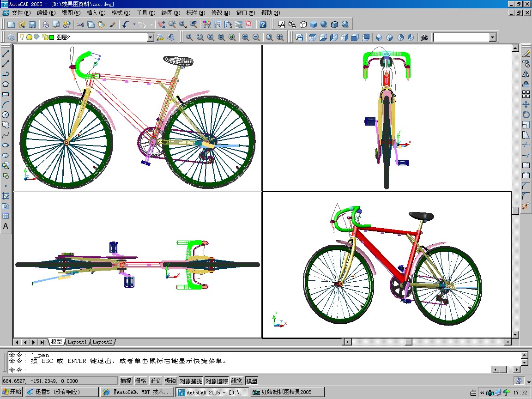The width and height of the screenshot is (532, 399).
Task: Select the Polygon draw tool
Action: pyautogui.click(x=6, y=84)
